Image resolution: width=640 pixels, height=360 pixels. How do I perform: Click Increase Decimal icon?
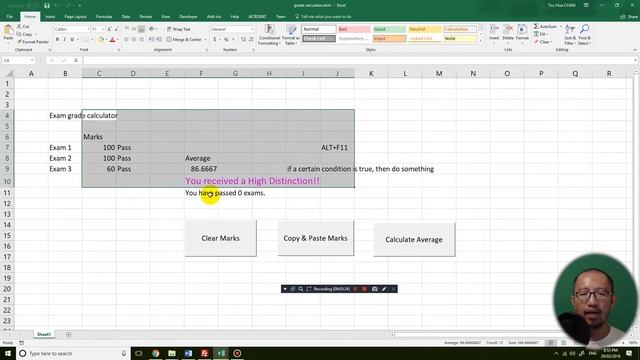243,40
